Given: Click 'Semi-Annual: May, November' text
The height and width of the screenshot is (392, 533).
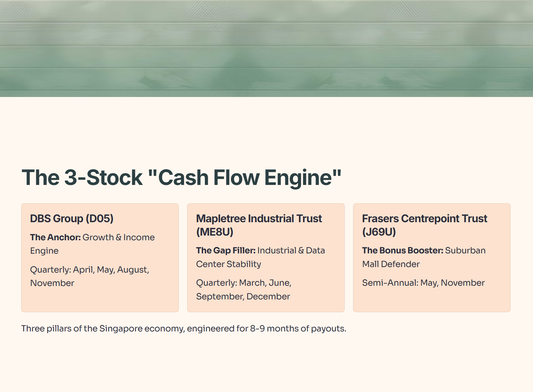Looking at the screenshot, I should tap(424, 283).
